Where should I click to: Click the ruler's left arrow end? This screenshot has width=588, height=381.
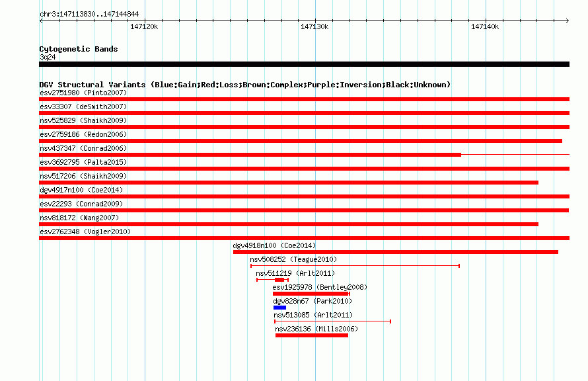[x=41, y=21]
